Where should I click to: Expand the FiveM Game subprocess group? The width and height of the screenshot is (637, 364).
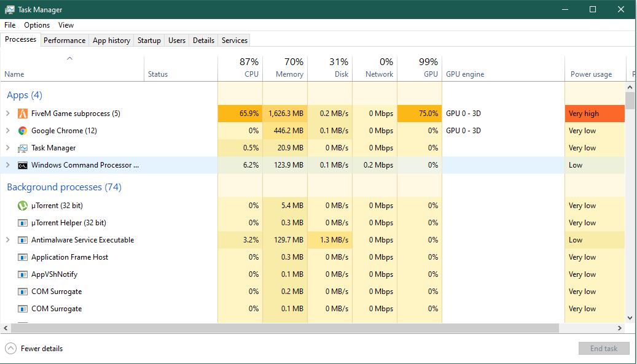click(8, 114)
